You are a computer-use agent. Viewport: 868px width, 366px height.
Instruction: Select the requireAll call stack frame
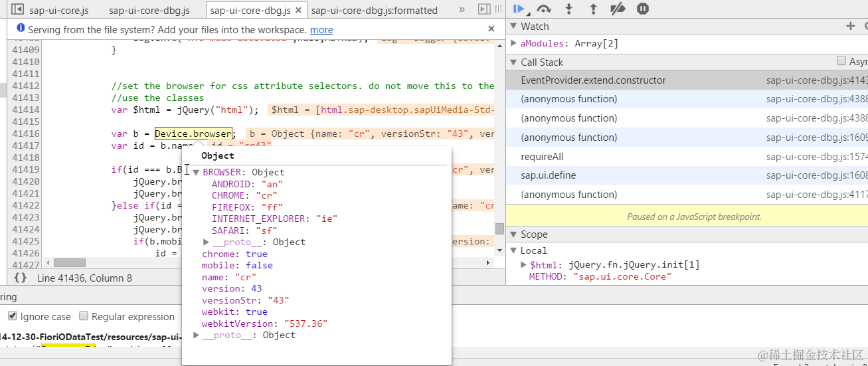(x=687, y=157)
